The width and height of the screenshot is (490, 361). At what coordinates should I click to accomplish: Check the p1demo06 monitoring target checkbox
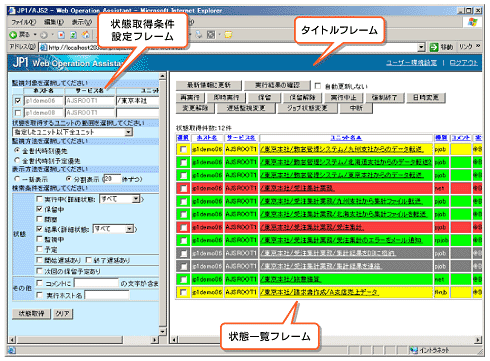click(18, 100)
